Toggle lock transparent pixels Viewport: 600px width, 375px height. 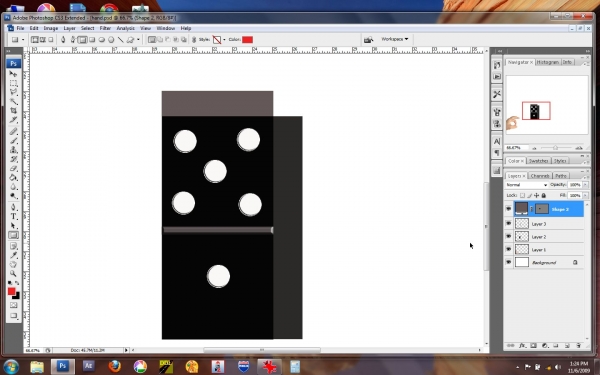[522, 196]
